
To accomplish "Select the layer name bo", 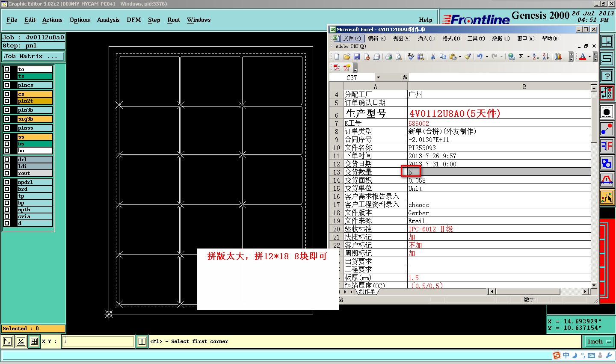I will (35, 151).
